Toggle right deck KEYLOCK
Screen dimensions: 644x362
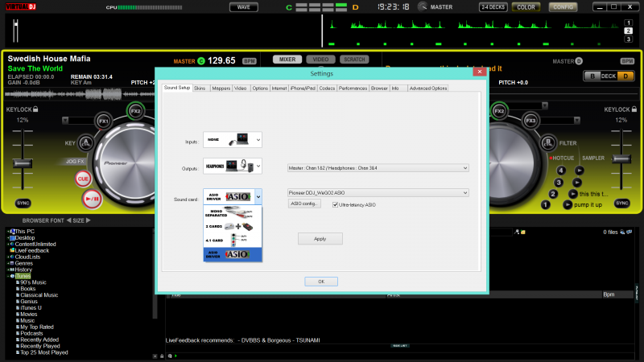coord(620,109)
